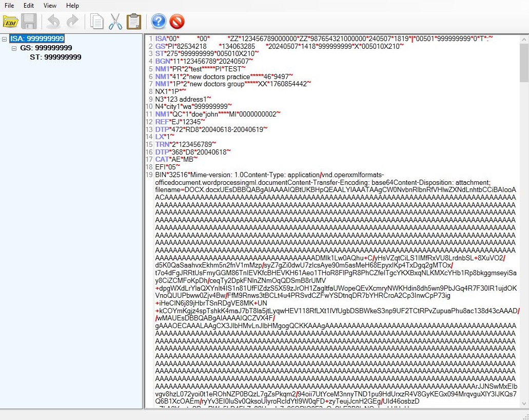Open the View menu
Screen dimensions: 529x420
50,6
